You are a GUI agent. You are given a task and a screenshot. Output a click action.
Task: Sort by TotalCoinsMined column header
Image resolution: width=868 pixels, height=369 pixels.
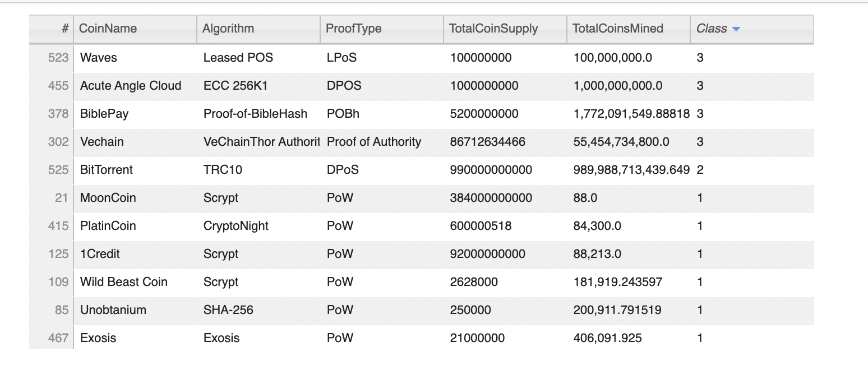(629, 29)
